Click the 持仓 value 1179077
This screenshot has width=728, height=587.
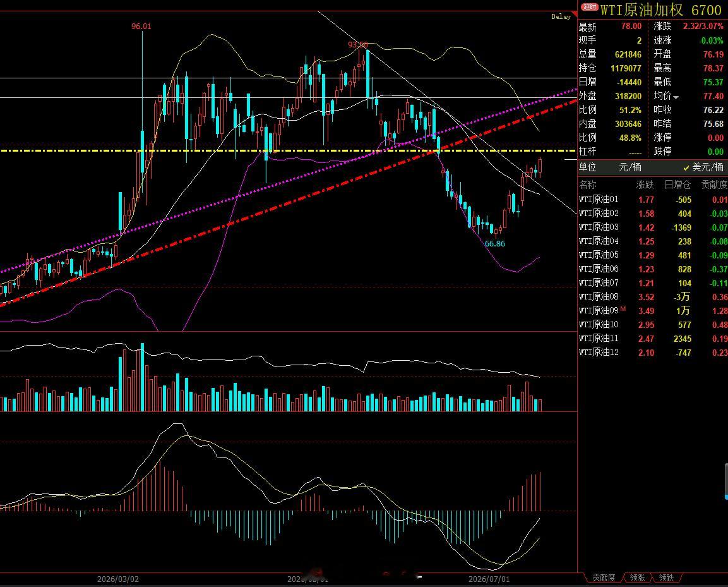click(x=626, y=68)
